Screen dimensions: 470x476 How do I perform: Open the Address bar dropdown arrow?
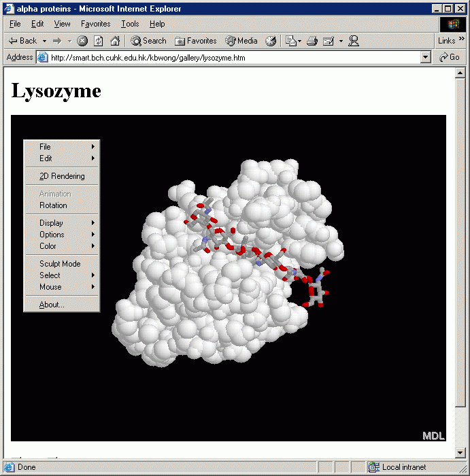(x=426, y=58)
